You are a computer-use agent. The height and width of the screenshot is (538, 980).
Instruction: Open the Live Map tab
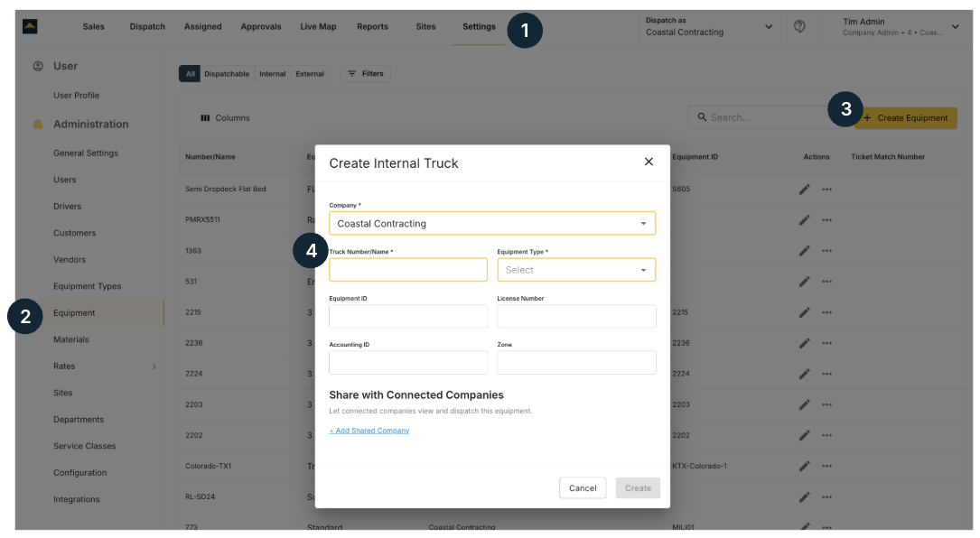click(x=318, y=26)
